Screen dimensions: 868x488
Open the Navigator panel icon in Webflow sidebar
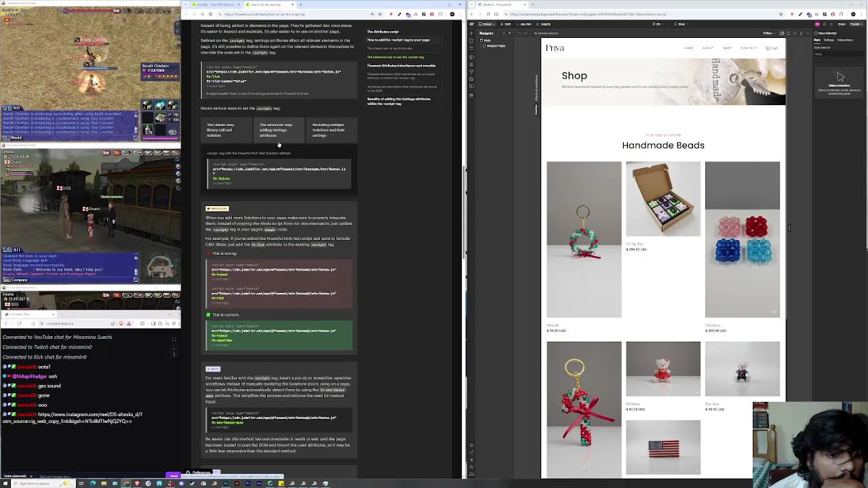point(471,48)
